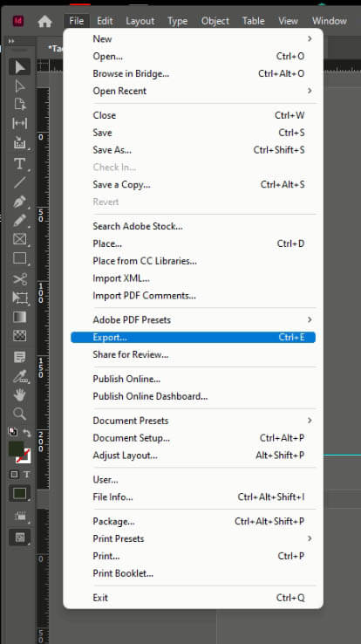Open the Layout menu
Screen dimensions: 361x644
(x=140, y=21)
